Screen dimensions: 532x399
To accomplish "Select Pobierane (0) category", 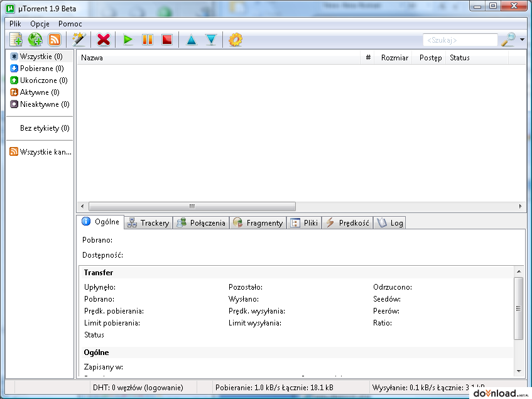I will [40, 68].
